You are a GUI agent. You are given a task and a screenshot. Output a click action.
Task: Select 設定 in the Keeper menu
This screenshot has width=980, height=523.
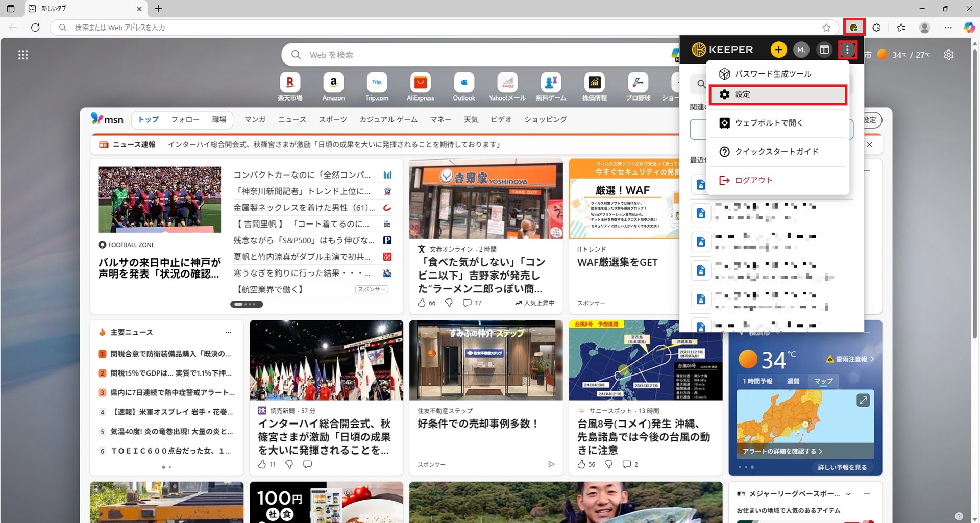point(777,95)
